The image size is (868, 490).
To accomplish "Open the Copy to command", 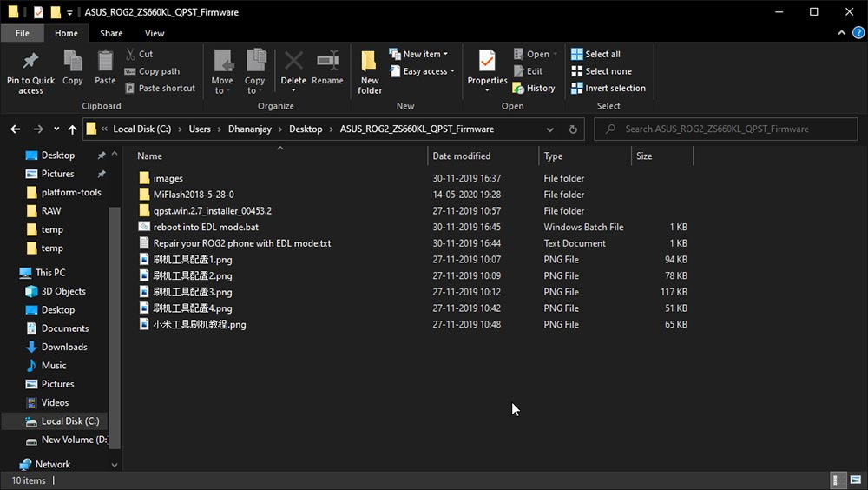I will click(255, 72).
